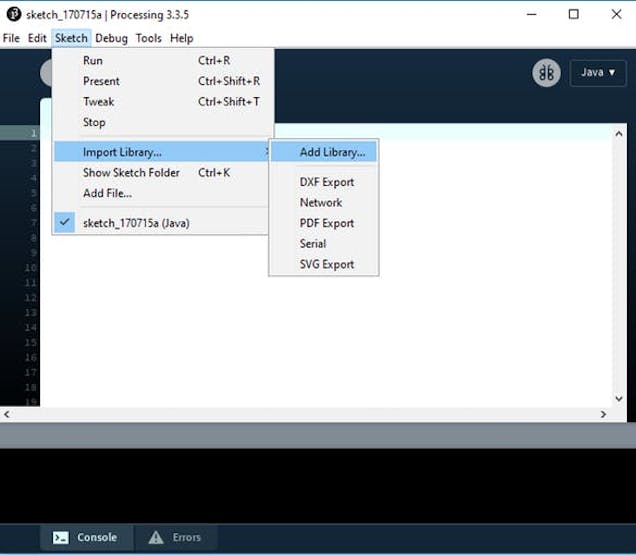636x555 pixels.
Task: Click Add Library... in submenu
Action: pyautogui.click(x=324, y=152)
